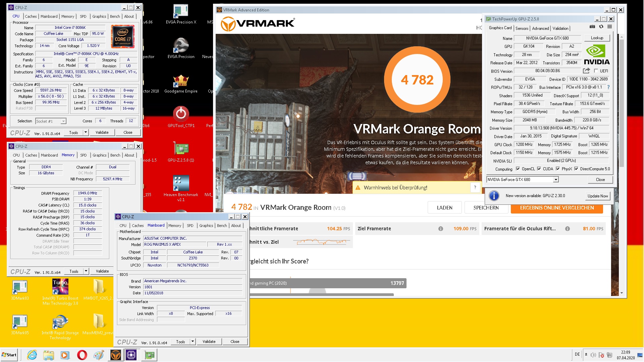Open the HWBOT_X265 folder on desktop

click(98, 290)
